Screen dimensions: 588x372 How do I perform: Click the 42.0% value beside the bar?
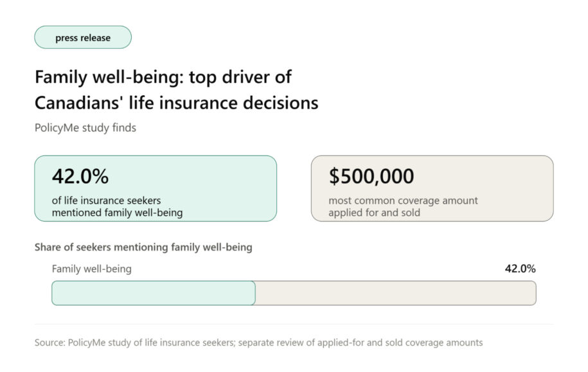[520, 269]
